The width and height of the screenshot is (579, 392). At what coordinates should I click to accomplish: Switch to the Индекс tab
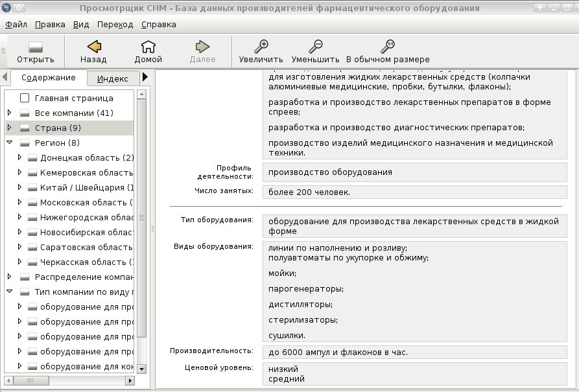point(113,78)
